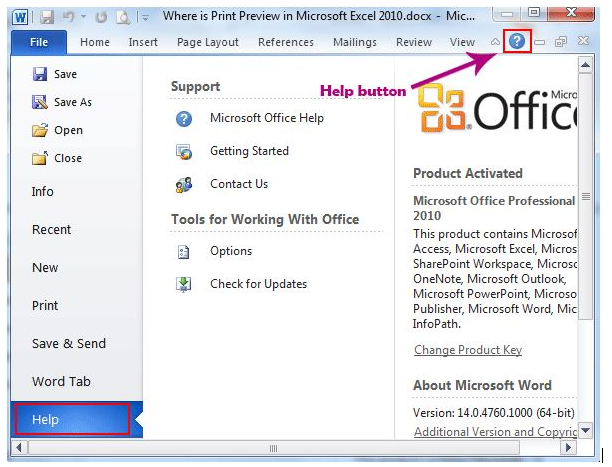
Task: Open the File tab
Action: [x=39, y=42]
